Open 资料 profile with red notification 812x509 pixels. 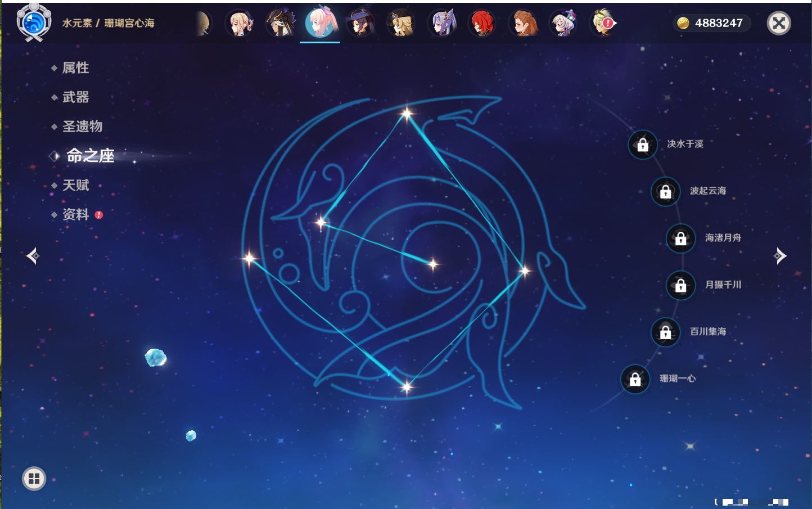click(x=75, y=214)
